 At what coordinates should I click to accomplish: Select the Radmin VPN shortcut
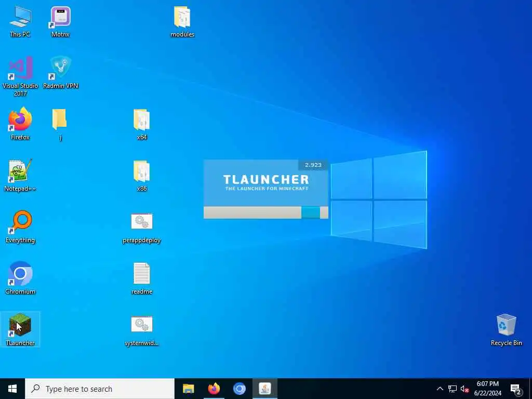60,73
